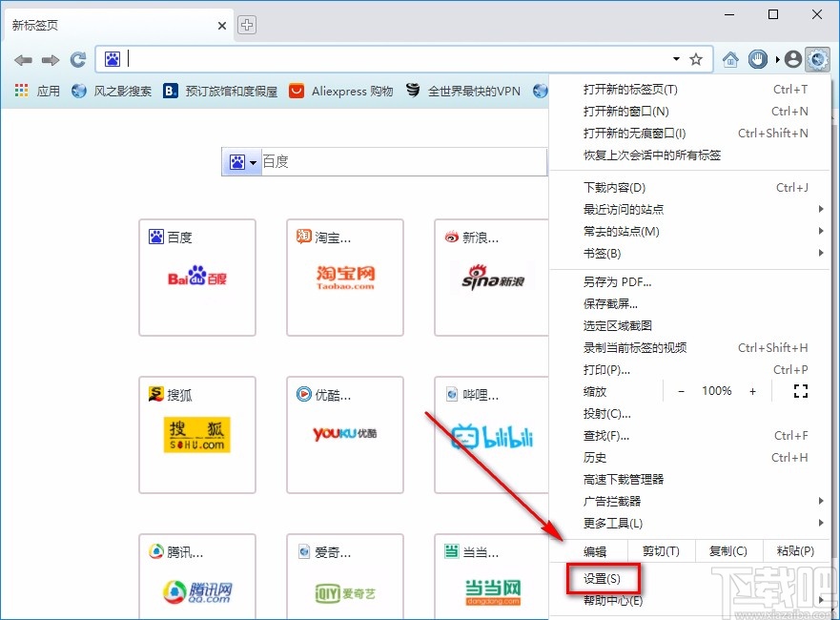Open the 新浪 sina speed-dial thumbnail
The image size is (840, 620).
pyautogui.click(x=491, y=278)
